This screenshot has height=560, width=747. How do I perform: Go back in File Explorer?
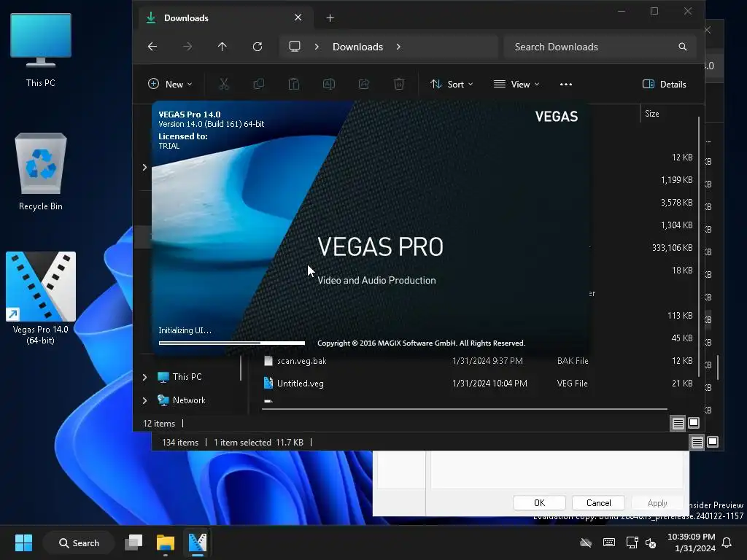point(152,47)
